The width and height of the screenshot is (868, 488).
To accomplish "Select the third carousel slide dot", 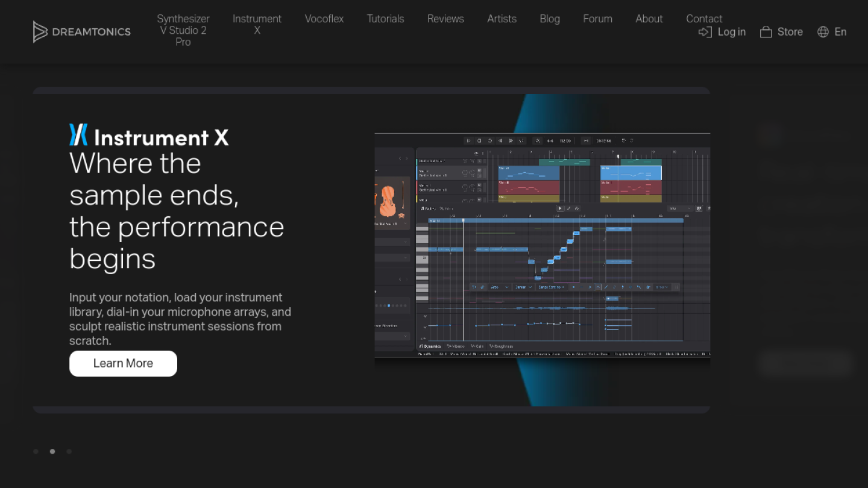I will tap(69, 451).
